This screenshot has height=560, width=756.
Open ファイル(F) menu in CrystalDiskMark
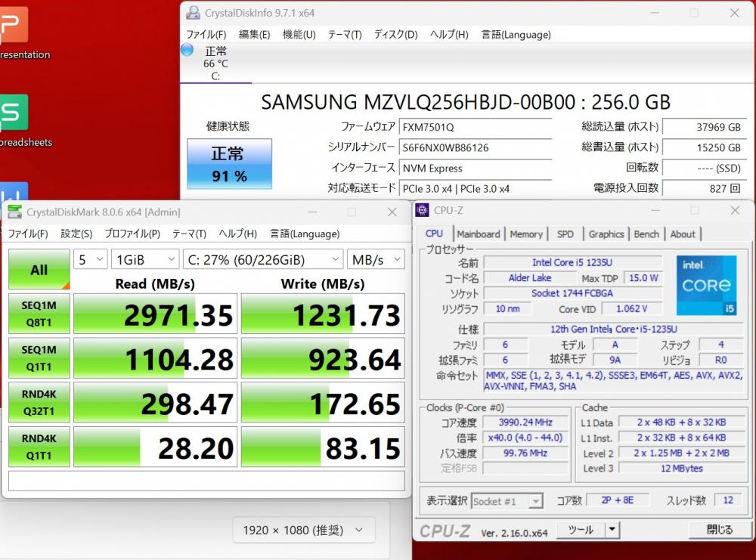28,234
